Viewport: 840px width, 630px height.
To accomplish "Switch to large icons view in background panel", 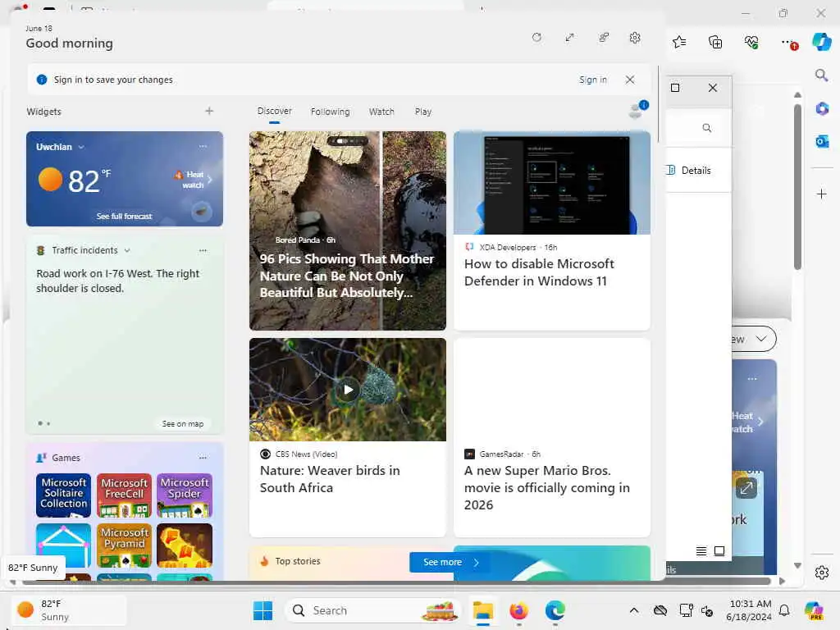I will coord(719,550).
